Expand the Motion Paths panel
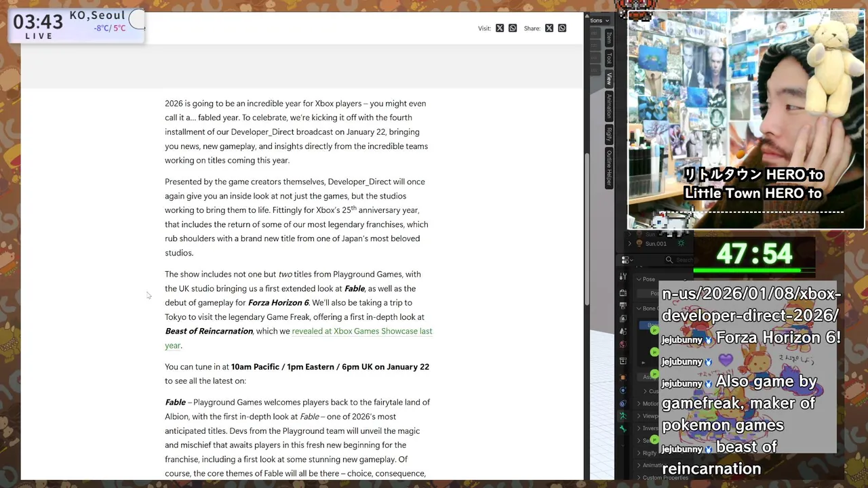 [x=638, y=403]
